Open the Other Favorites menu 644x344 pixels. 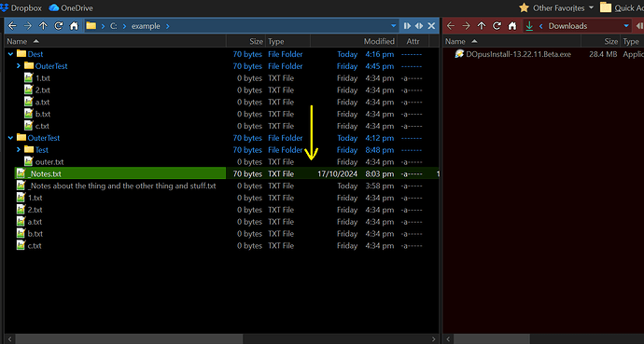[556, 7]
